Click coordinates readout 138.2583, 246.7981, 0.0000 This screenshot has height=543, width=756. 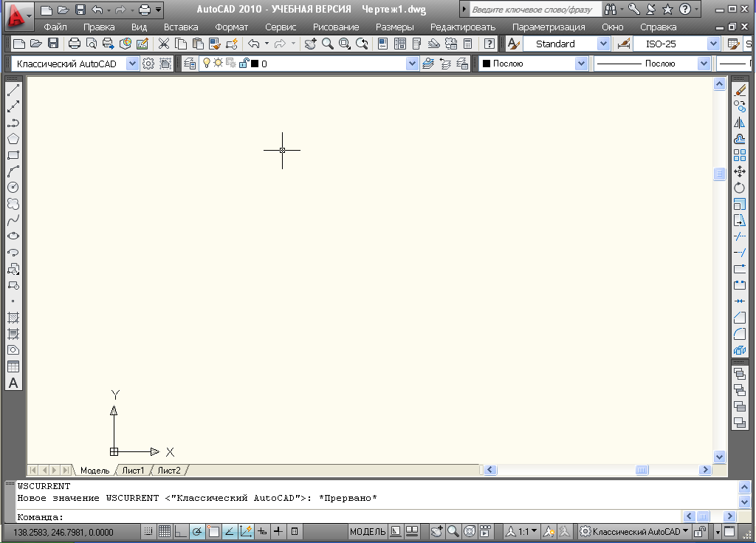[63, 532]
